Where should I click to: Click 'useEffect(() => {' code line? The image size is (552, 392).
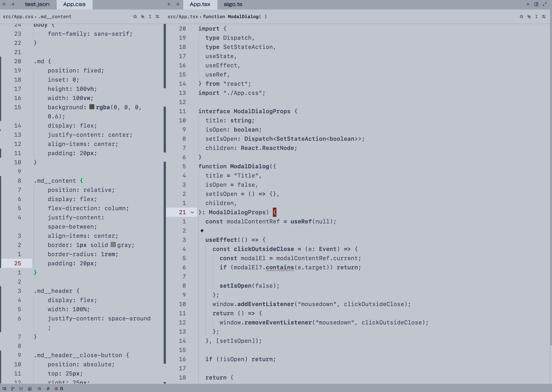(x=235, y=240)
